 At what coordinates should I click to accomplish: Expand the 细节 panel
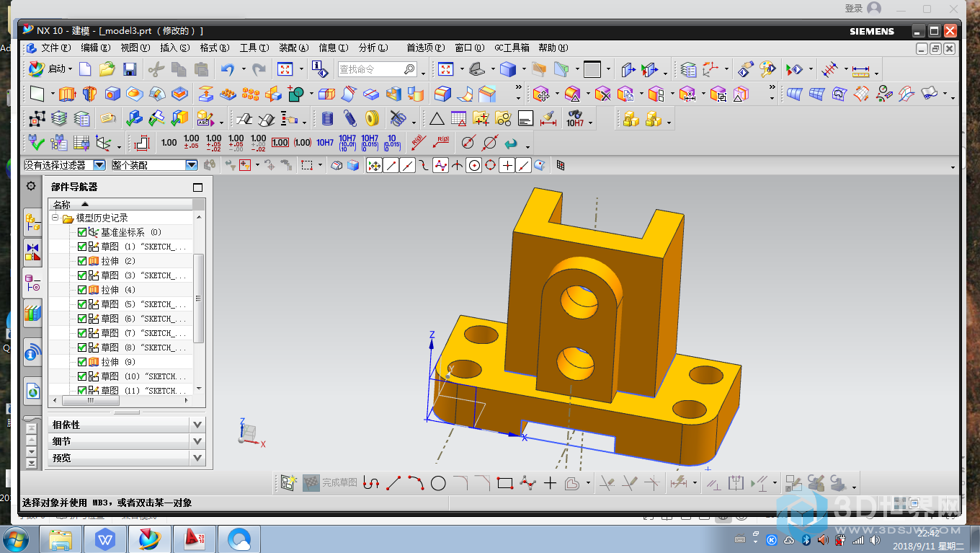[198, 441]
